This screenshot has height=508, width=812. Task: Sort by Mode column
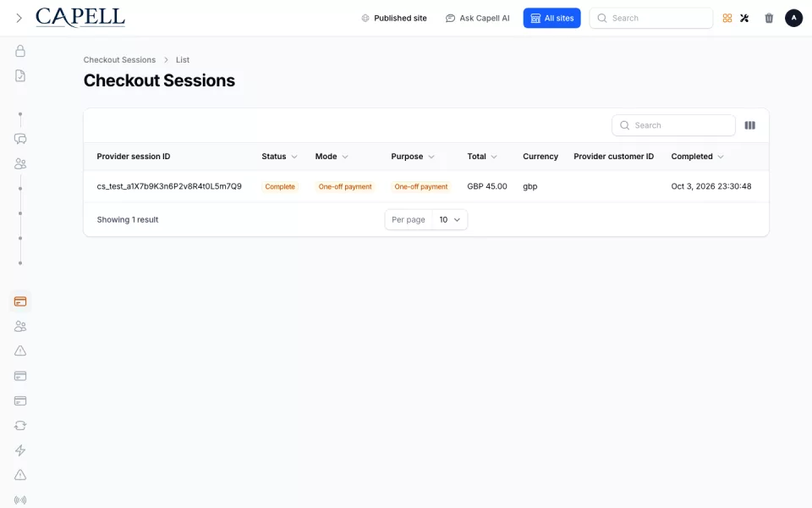(x=332, y=157)
